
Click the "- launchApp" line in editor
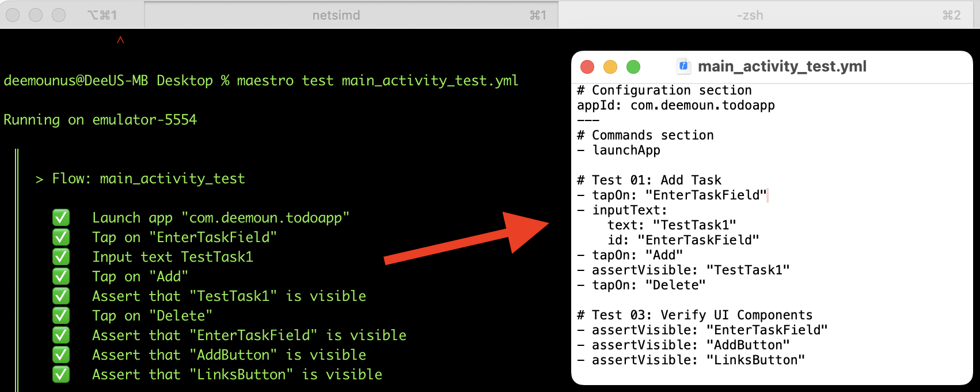point(619,150)
